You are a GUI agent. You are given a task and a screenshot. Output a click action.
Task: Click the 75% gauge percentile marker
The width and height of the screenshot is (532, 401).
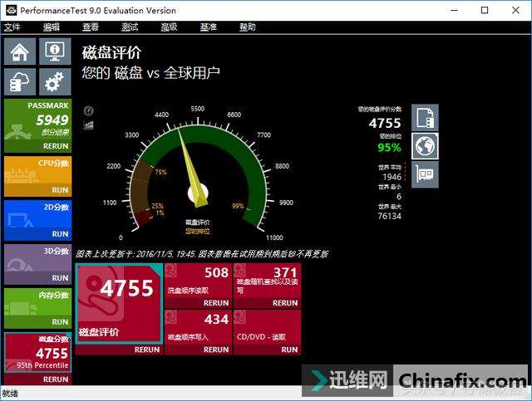(160, 172)
